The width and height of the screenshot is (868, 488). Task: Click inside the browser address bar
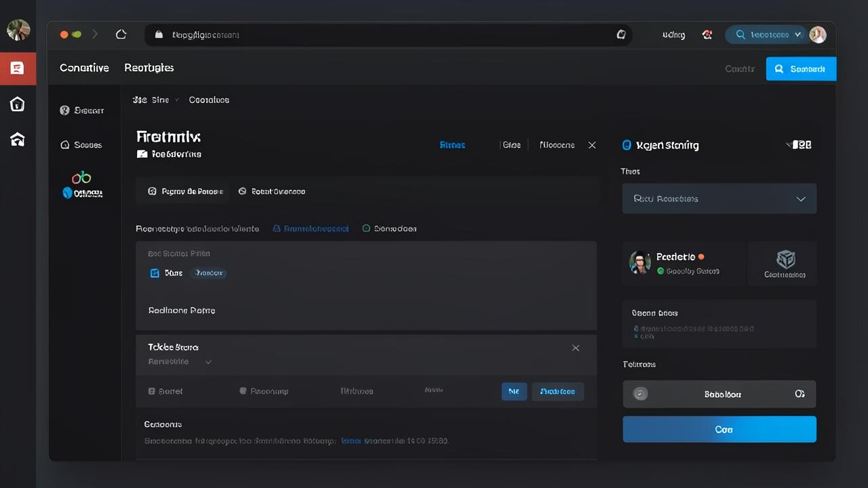tap(389, 35)
